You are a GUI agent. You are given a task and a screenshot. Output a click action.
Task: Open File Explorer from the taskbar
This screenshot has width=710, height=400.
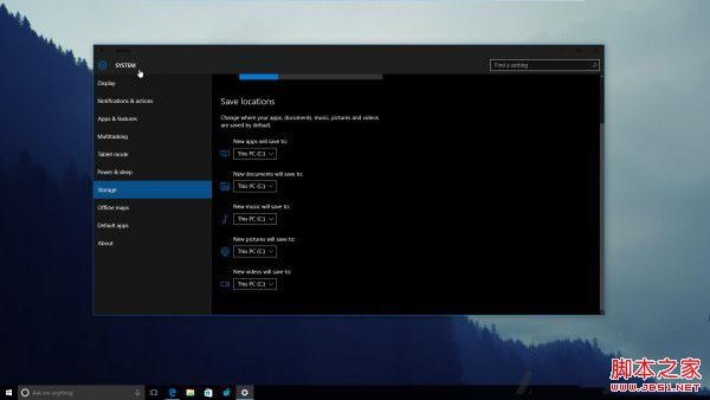(x=190, y=392)
